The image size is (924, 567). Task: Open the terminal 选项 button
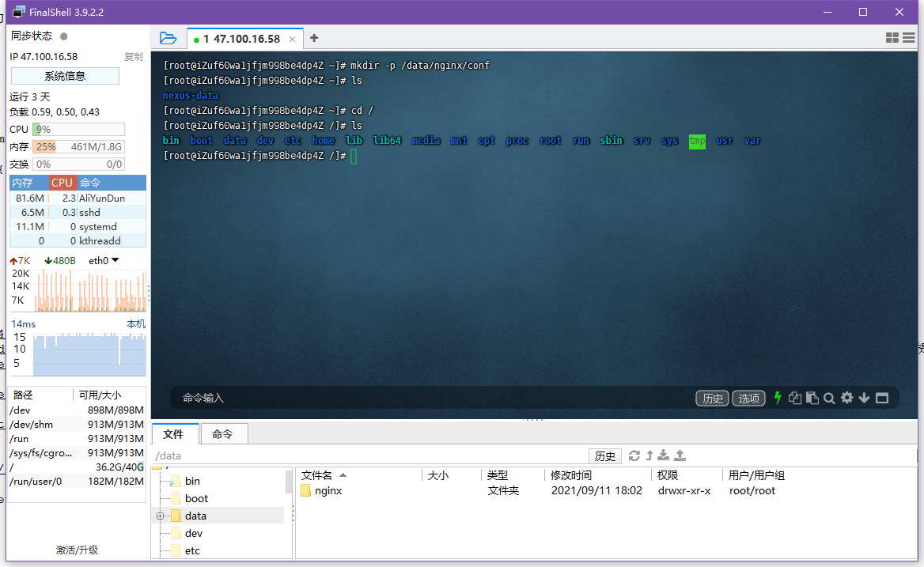(748, 398)
